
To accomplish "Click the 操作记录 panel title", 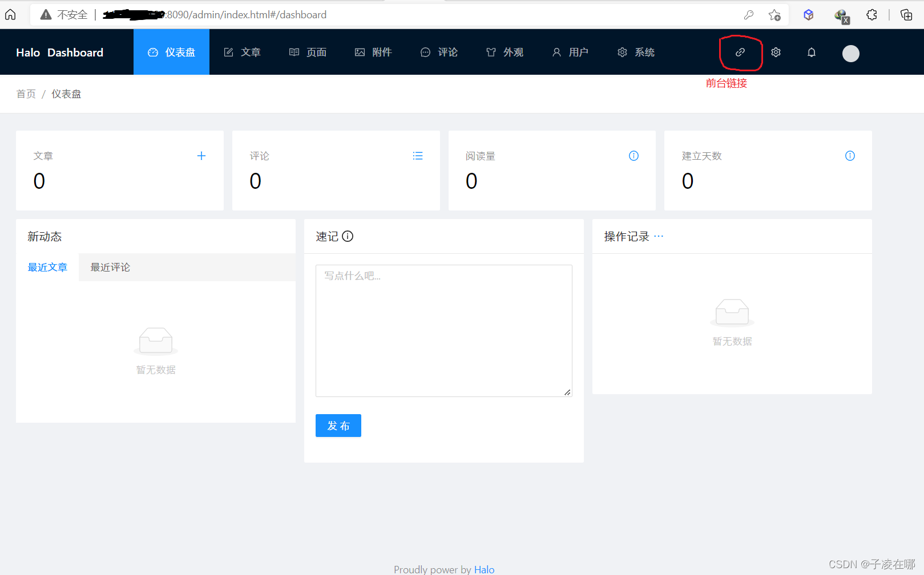I will point(627,236).
